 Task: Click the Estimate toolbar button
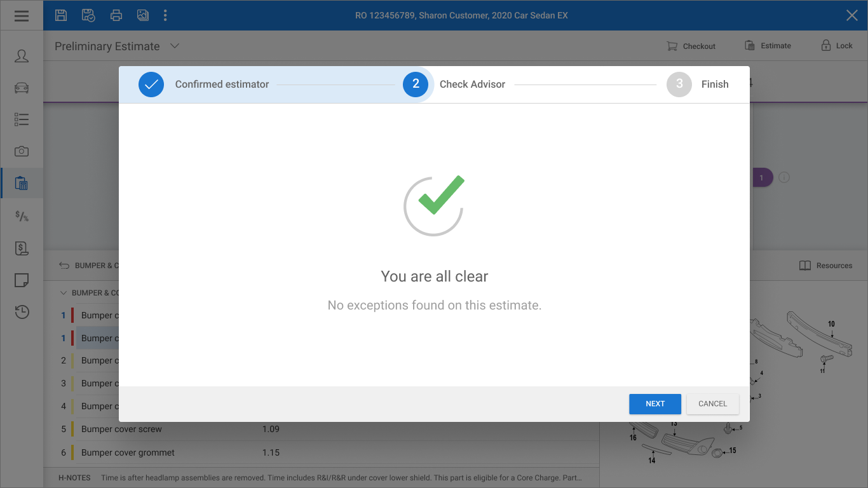pyautogui.click(x=768, y=46)
